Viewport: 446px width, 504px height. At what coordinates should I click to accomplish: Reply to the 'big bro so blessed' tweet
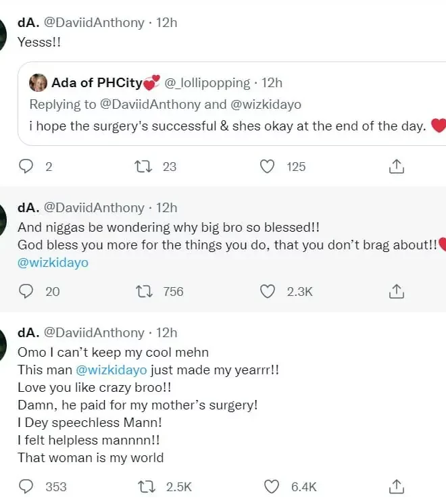[x=27, y=291]
